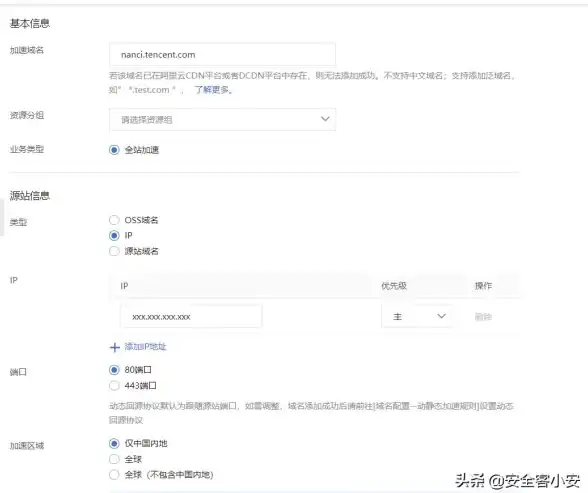
Task: Select the 源站域名 source type radio
Action: pos(114,251)
